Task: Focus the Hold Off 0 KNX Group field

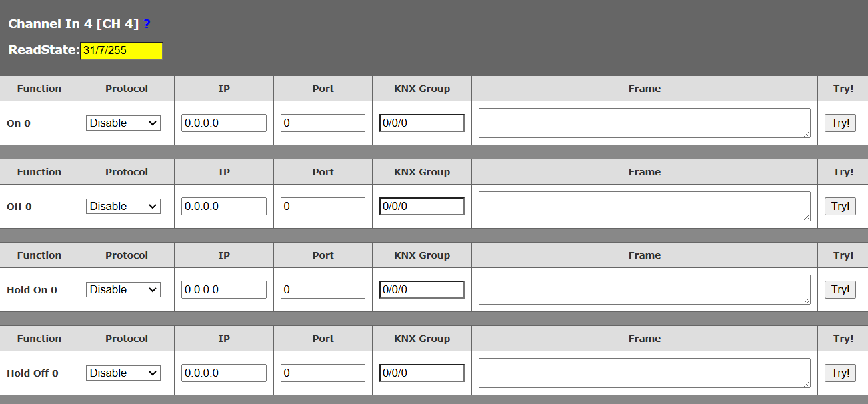Action: pyautogui.click(x=422, y=373)
